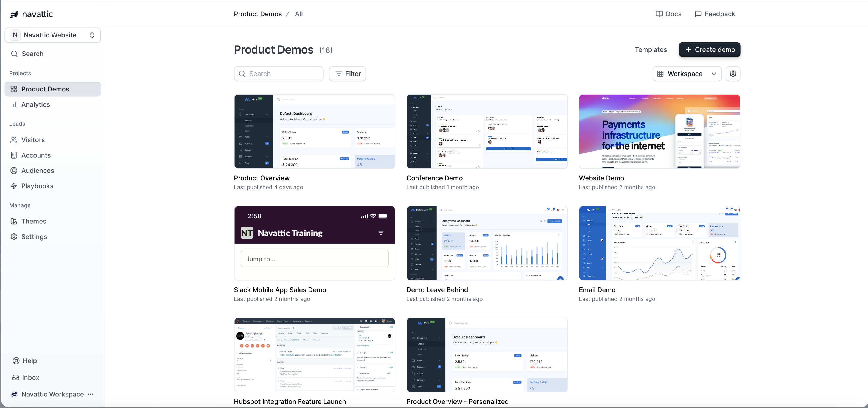Click the Create demo button
The height and width of the screenshot is (408, 868).
pos(709,49)
